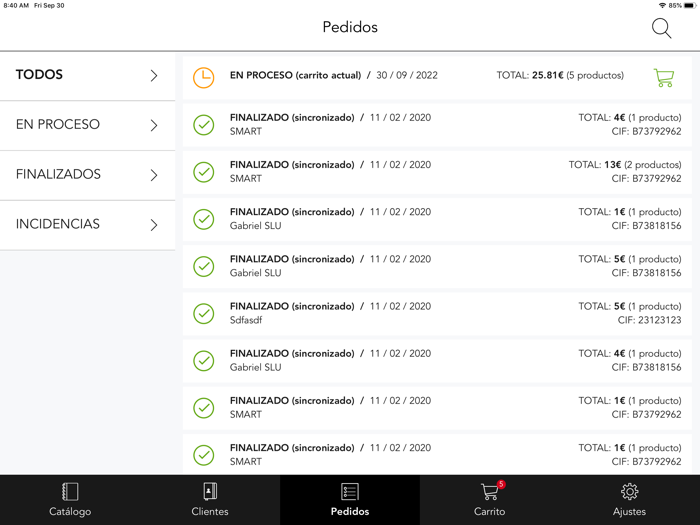Tap green checkmark of the 13€ order

203,172
